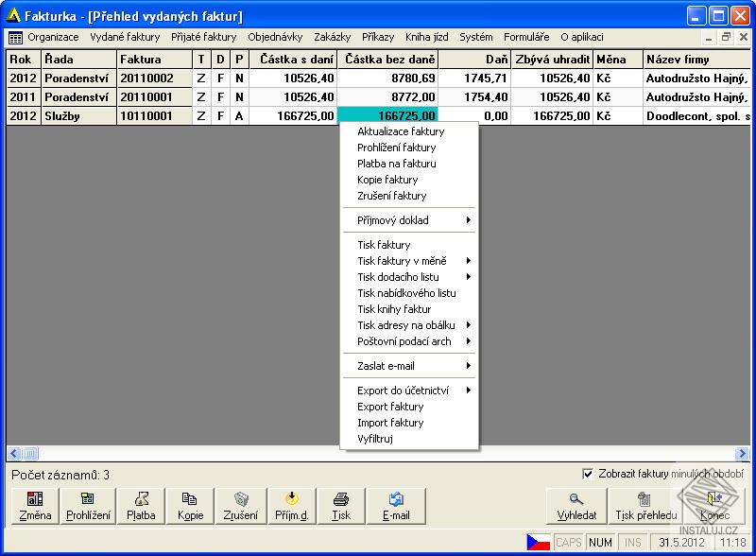This screenshot has width=756, height=556.
Task: Open search with the Vyhledat button
Action: pyautogui.click(x=576, y=506)
